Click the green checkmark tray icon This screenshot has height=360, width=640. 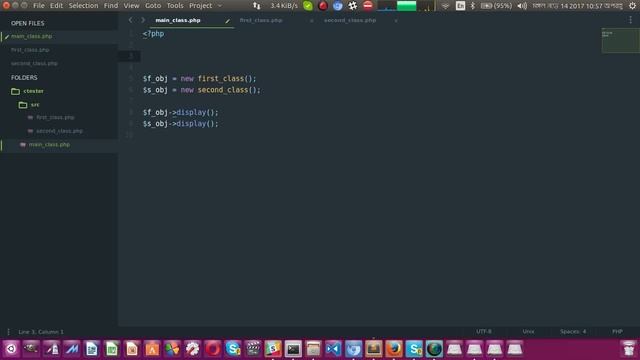[x=308, y=6]
